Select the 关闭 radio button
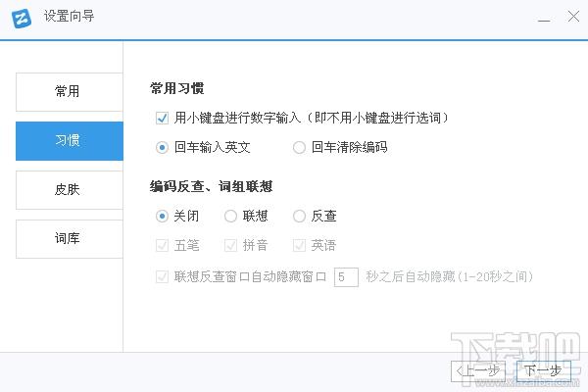The image size is (588, 392). tap(162, 216)
